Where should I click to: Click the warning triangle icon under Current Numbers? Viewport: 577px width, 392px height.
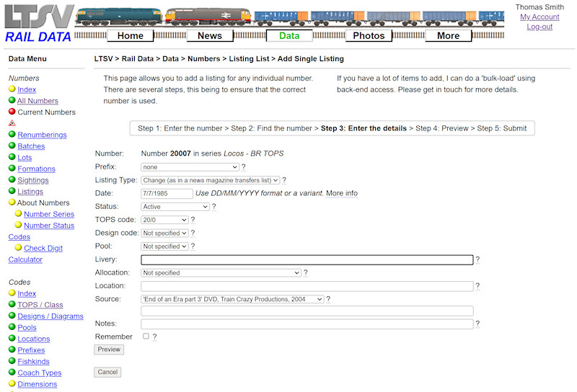coord(12,123)
